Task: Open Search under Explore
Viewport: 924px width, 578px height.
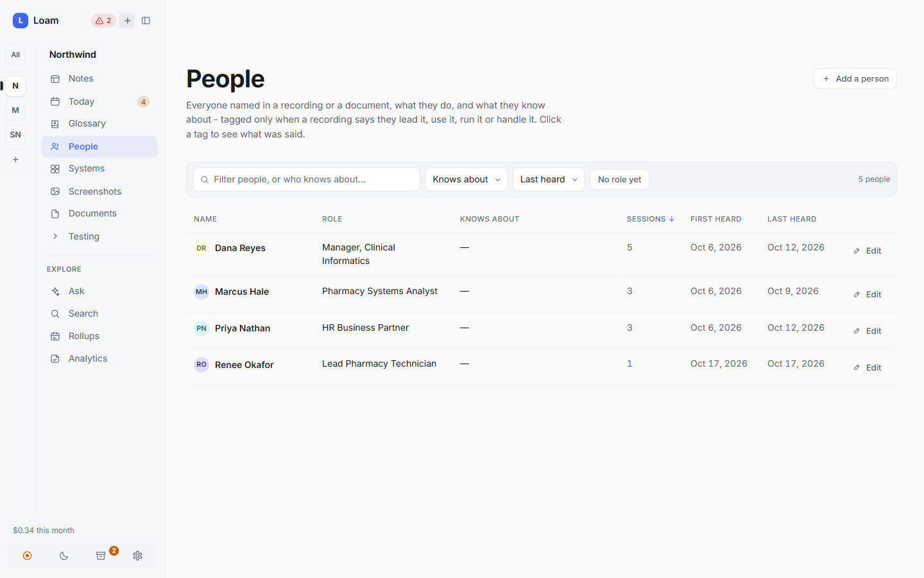Action: (99, 314)
